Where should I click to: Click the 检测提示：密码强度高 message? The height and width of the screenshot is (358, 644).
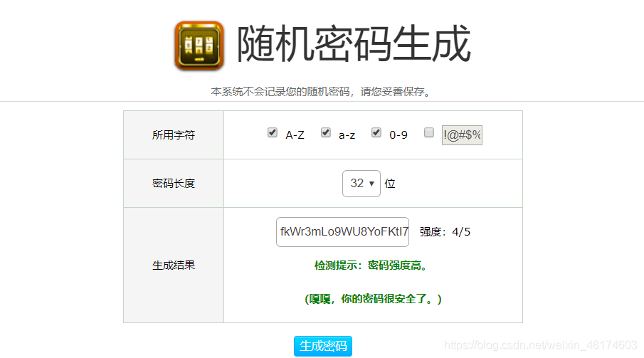pos(372,265)
